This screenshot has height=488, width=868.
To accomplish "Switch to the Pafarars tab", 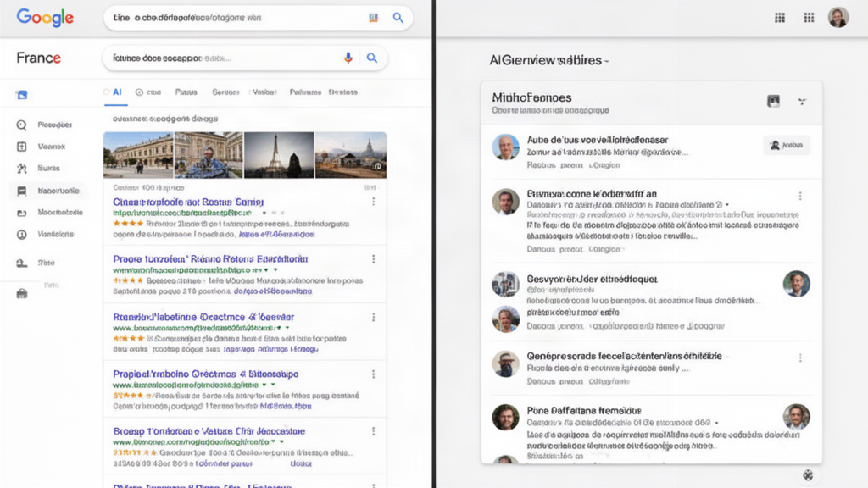I will point(305,92).
